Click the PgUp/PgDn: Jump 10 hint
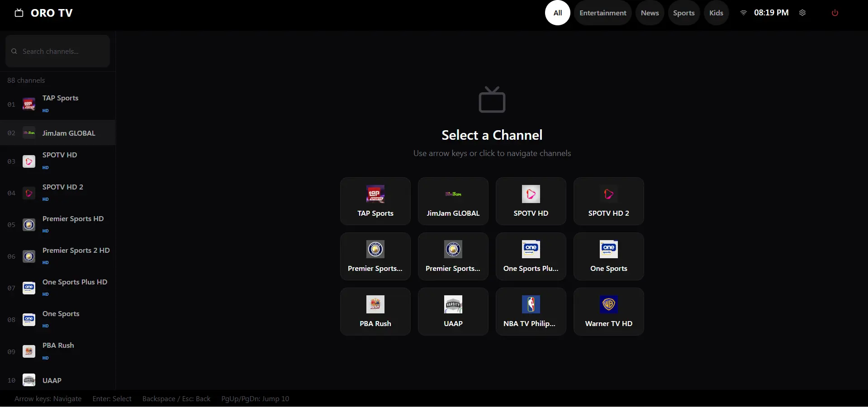The image size is (868, 407). [255, 398]
